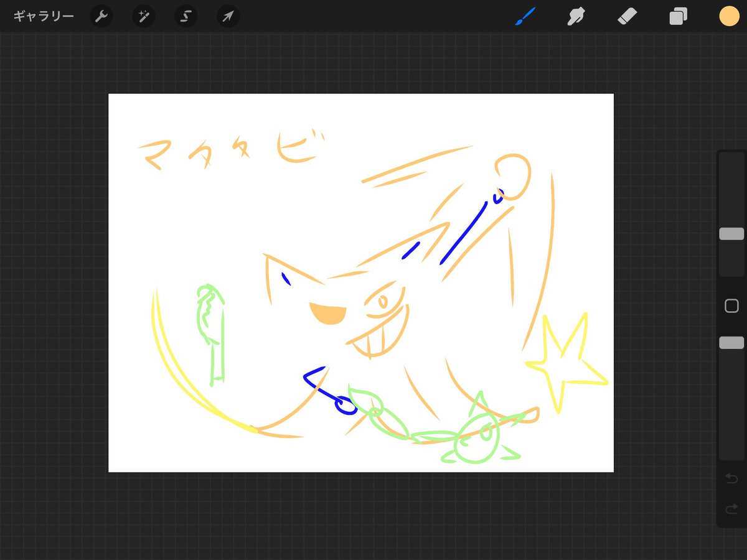The height and width of the screenshot is (560, 747).
Task: Open the Layers panel
Action: click(x=678, y=16)
